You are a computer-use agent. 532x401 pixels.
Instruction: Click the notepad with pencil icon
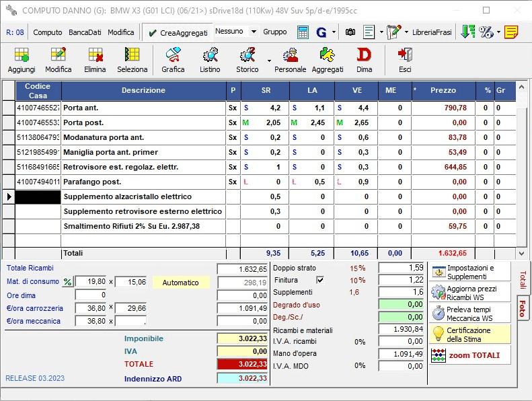pos(394,32)
